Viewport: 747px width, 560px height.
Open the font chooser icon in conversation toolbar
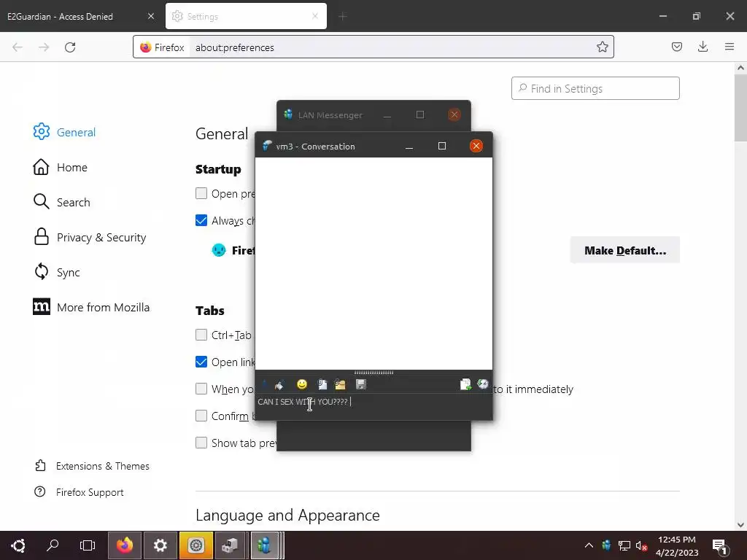[265, 384]
